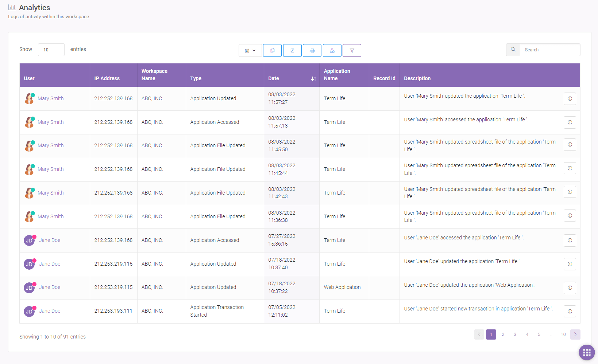The height and width of the screenshot is (364, 598).
Task: Open Mary Smith link in the 11:45:50 row
Action: tap(51, 145)
